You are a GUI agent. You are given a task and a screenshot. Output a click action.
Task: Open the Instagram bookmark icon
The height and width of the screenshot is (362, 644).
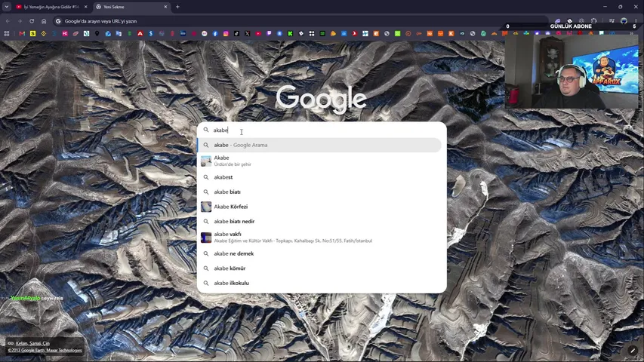pos(226,34)
